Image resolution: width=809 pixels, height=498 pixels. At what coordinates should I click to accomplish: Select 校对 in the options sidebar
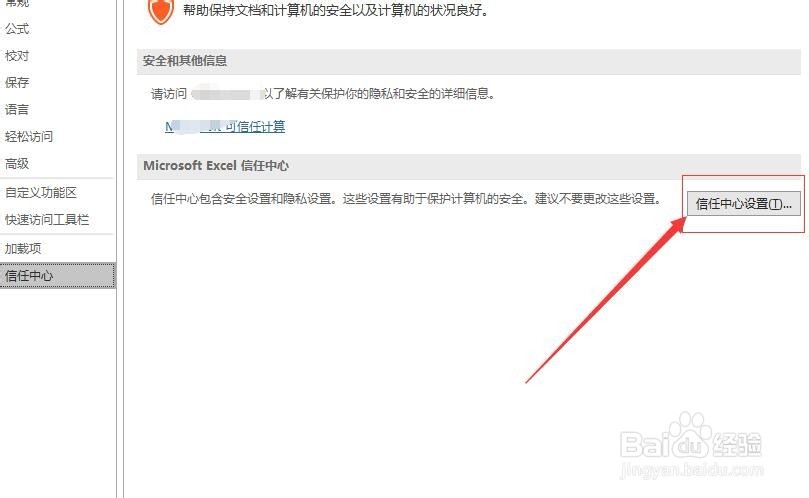coord(17,56)
